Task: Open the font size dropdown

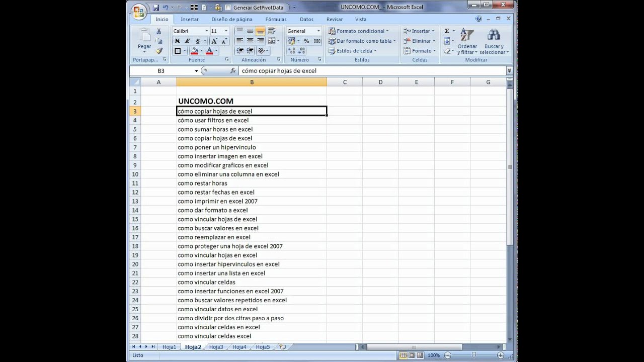Action: point(226,31)
